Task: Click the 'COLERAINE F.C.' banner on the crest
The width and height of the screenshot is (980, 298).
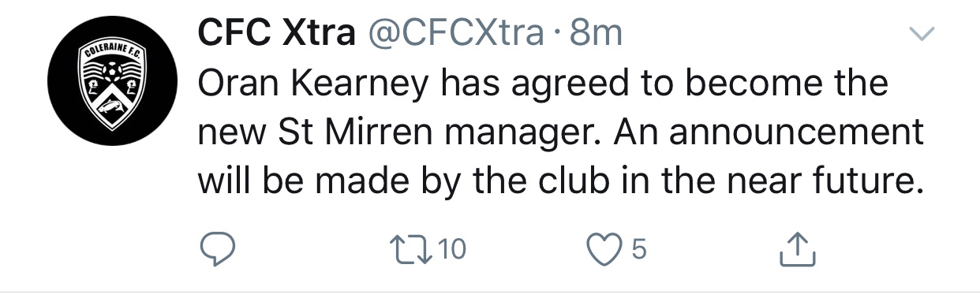Action: [x=111, y=54]
